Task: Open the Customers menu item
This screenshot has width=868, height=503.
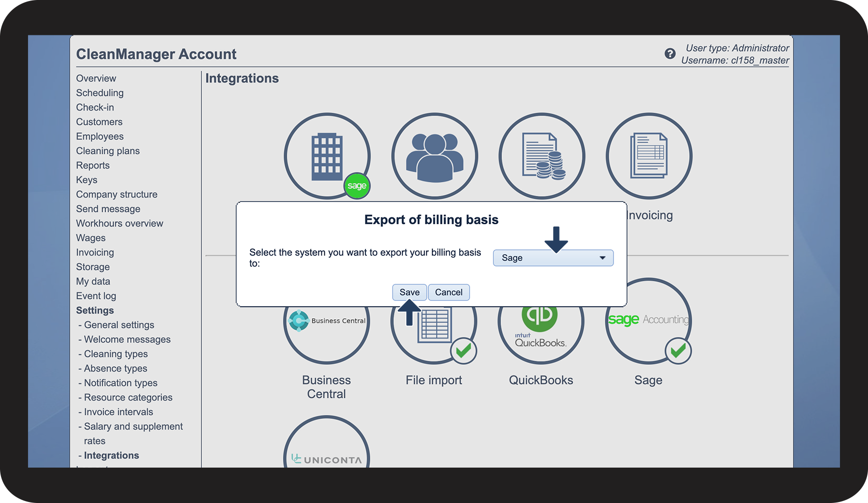Action: (99, 122)
